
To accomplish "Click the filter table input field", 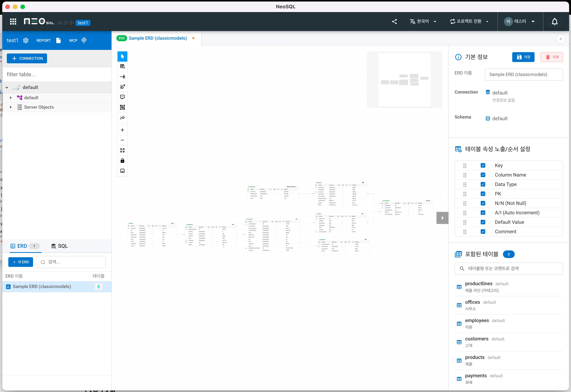I will [57, 74].
